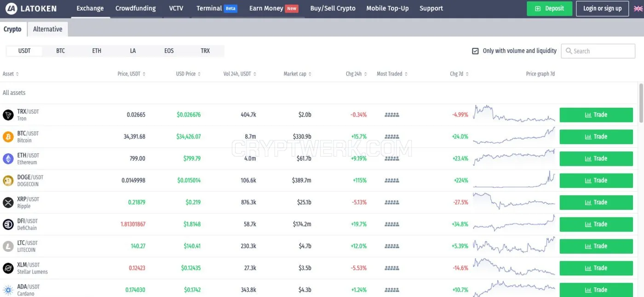This screenshot has height=297, width=644.
Task: Click the Tron asset icon
Action: (8, 115)
